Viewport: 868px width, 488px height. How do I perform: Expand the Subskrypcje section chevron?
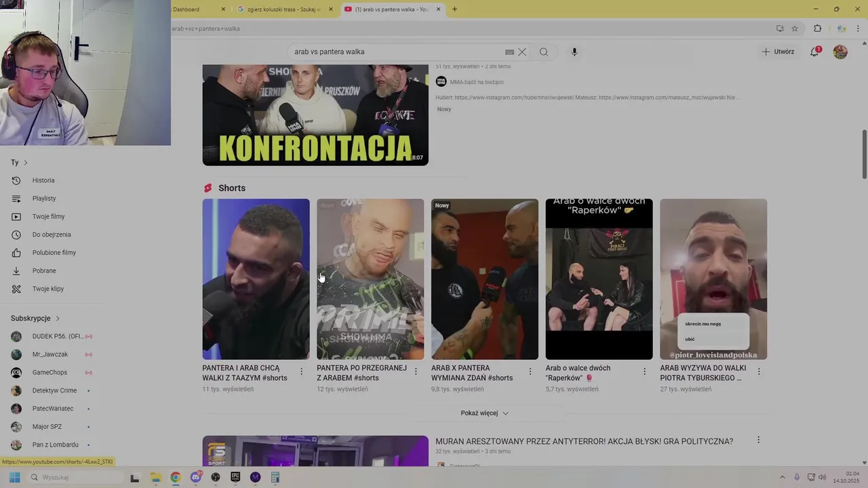(x=58, y=319)
